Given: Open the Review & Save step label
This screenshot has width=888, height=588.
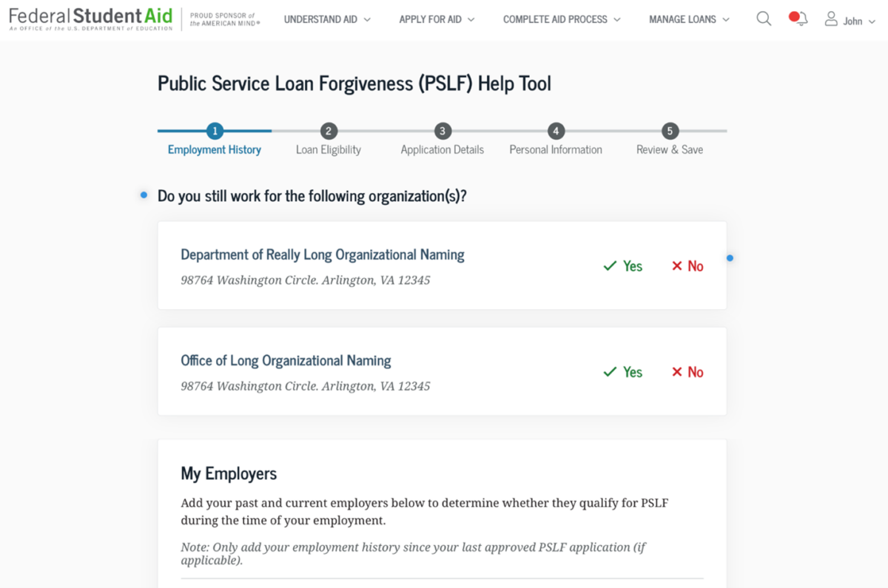Looking at the screenshot, I should 670,150.
